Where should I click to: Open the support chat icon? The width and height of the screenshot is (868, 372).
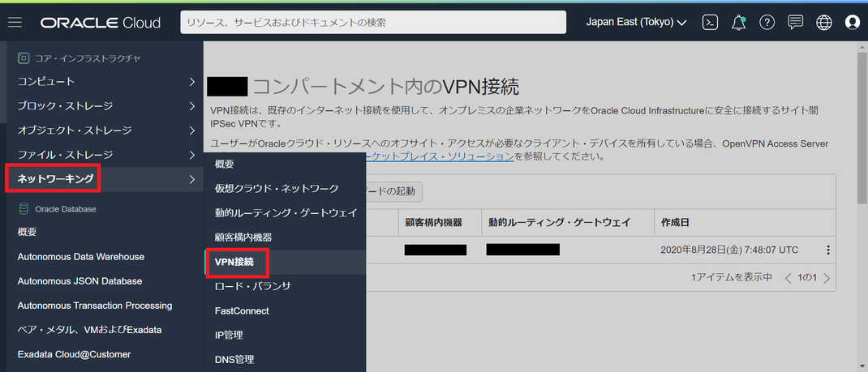click(x=796, y=22)
